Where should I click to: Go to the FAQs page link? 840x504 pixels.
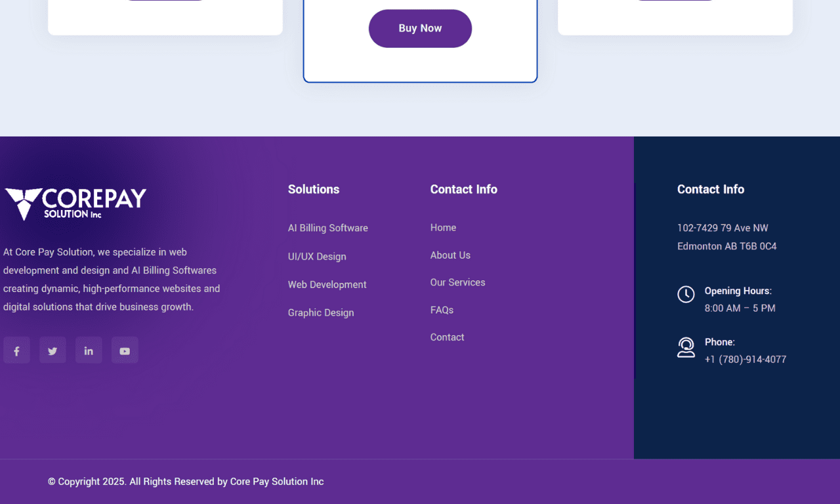(442, 310)
